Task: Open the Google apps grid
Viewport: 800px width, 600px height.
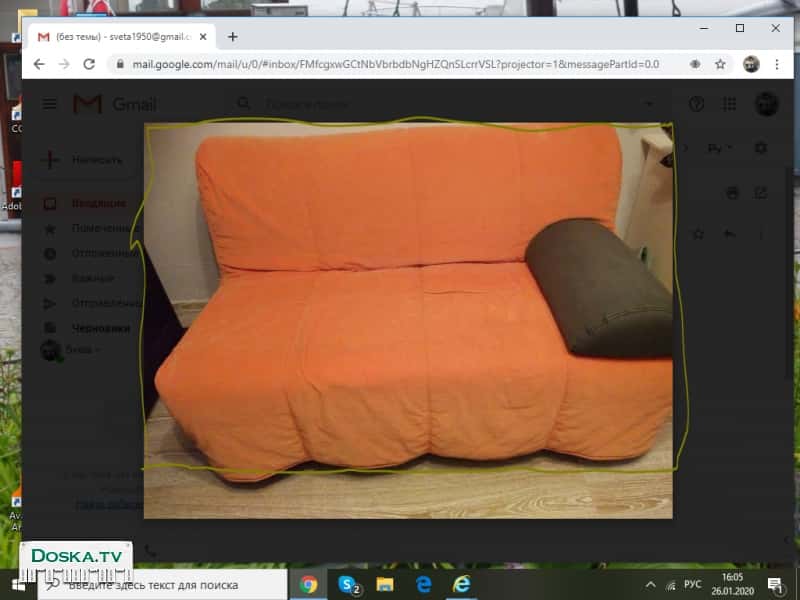Action: pos(730,104)
